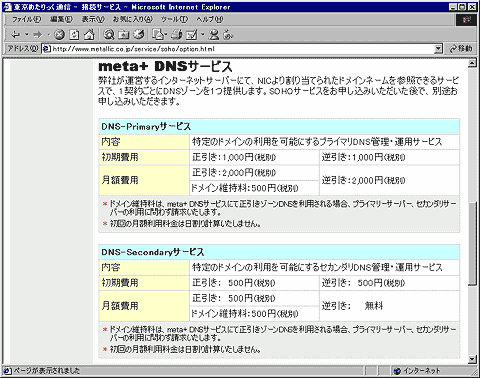480x378 pixels.
Task: Click the page icon in the status bar
Action: 7,371
